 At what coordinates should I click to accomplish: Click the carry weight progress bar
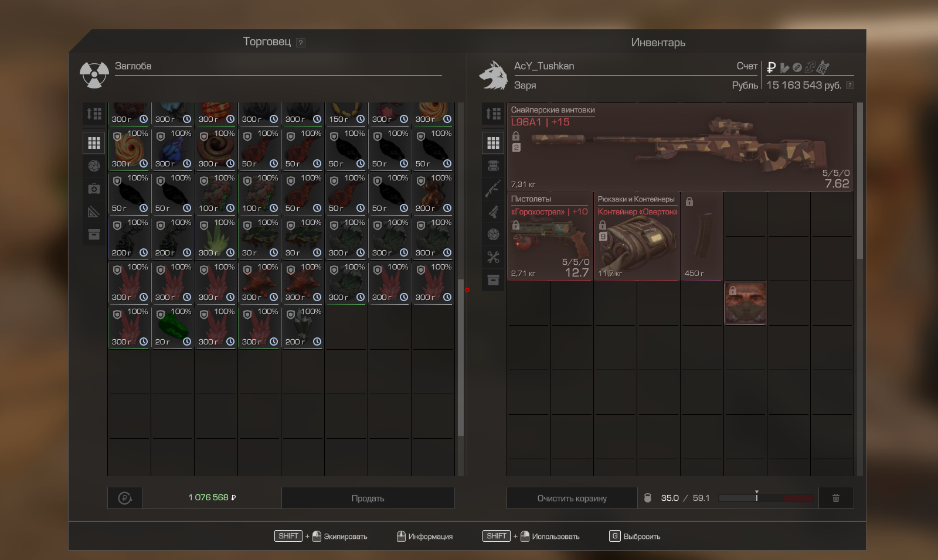[766, 498]
